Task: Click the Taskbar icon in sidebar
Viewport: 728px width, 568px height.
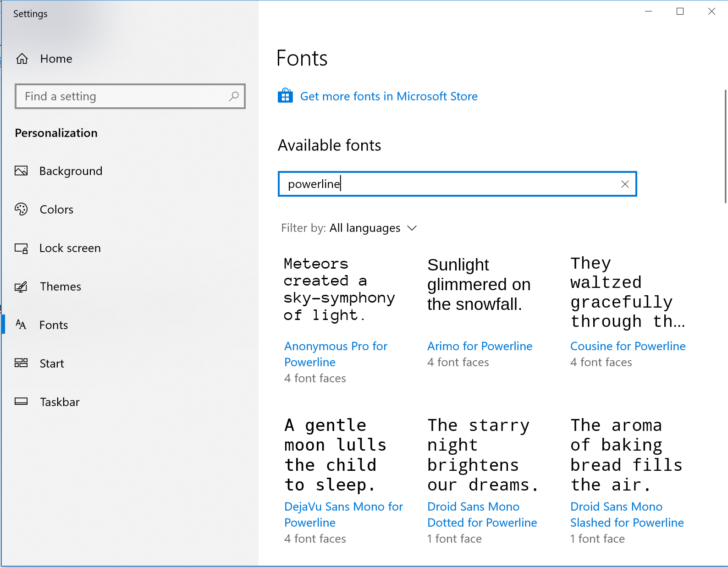Action: pos(21,402)
